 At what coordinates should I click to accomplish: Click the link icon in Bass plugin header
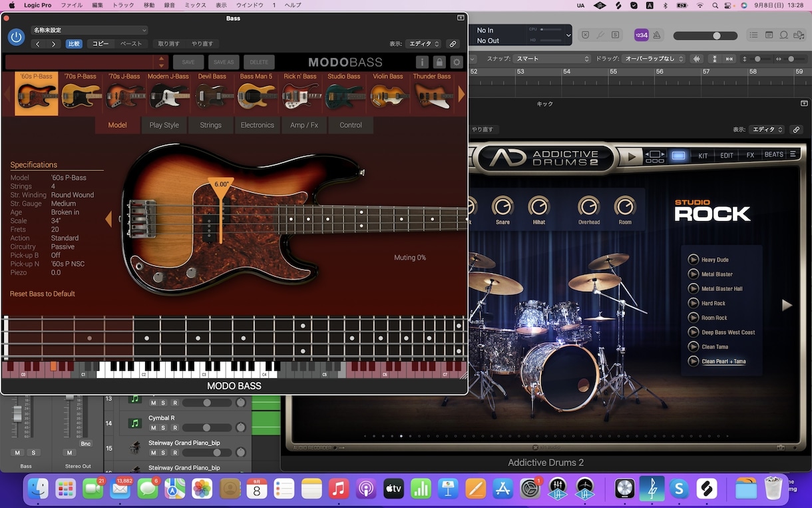click(453, 44)
